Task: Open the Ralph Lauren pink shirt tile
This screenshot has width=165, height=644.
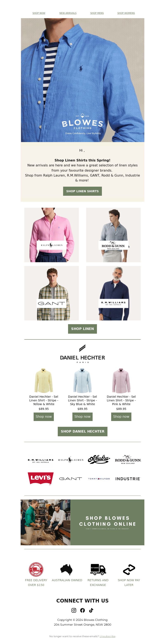Action: [51, 235]
